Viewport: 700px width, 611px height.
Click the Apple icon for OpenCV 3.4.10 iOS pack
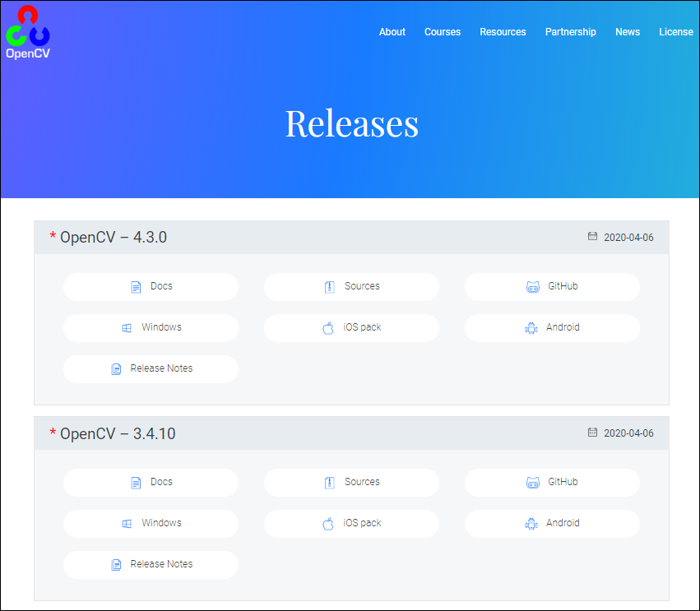(x=328, y=524)
